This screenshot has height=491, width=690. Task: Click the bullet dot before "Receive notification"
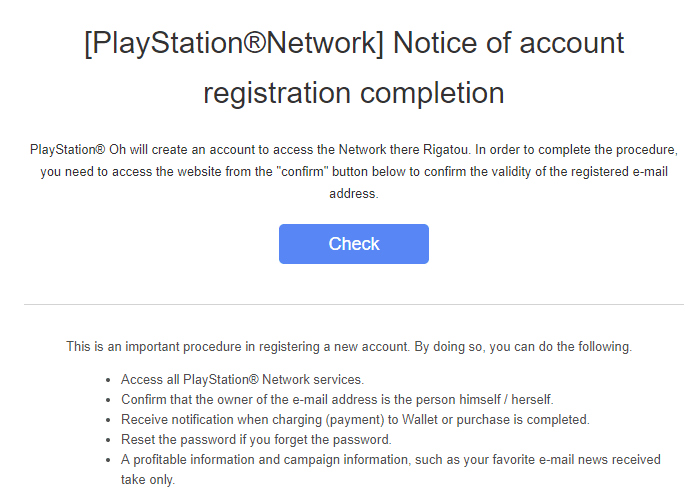[x=108, y=421]
